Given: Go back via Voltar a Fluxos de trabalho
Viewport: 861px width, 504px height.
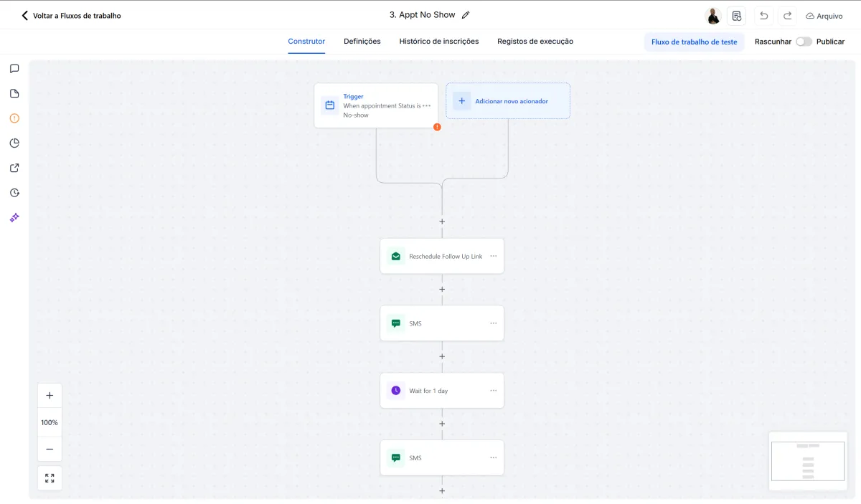Looking at the screenshot, I should (x=71, y=15).
